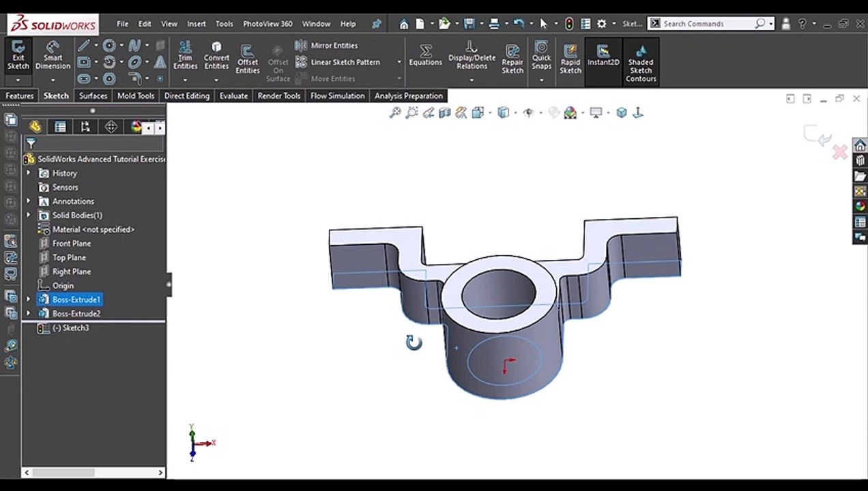Click Repair Sketch tool
This screenshot has width=868, height=491.
(512, 59)
